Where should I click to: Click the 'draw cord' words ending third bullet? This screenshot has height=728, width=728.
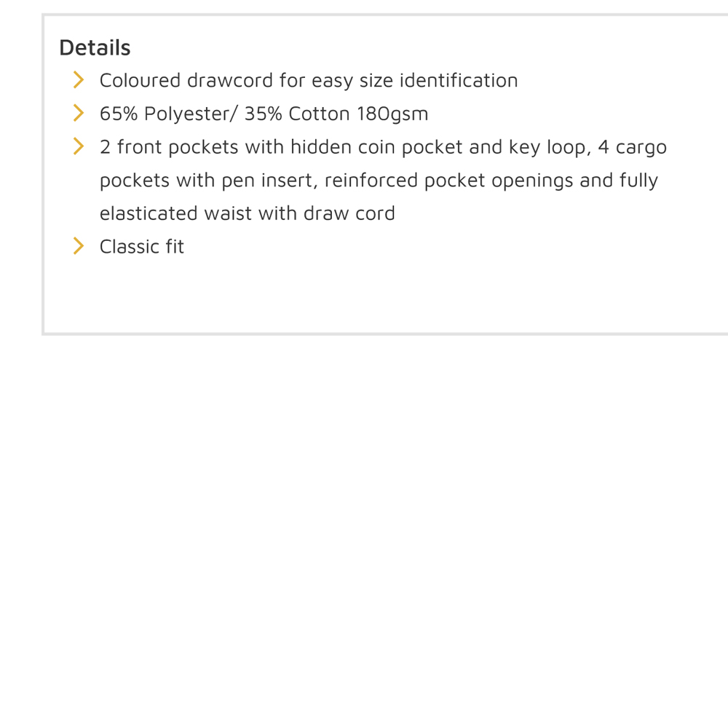[x=349, y=213]
